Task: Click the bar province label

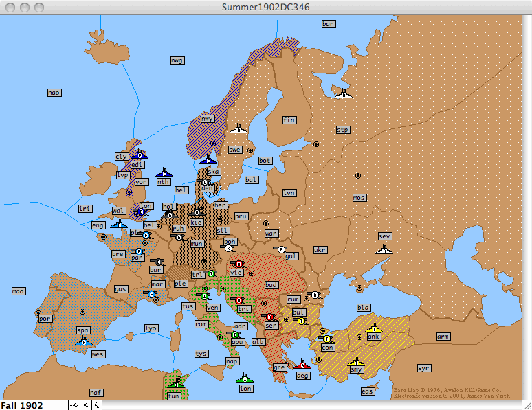Action: (x=329, y=24)
